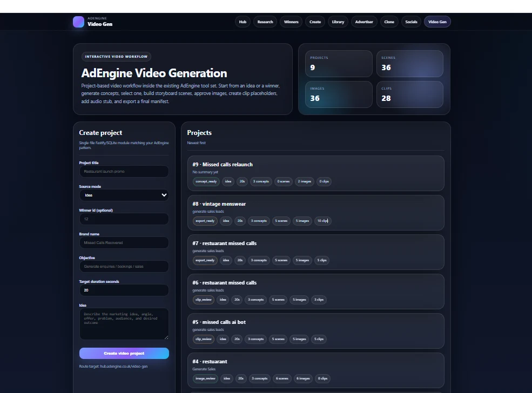Click the 'Newest first' sort label
The image size is (532, 393).
(x=196, y=143)
